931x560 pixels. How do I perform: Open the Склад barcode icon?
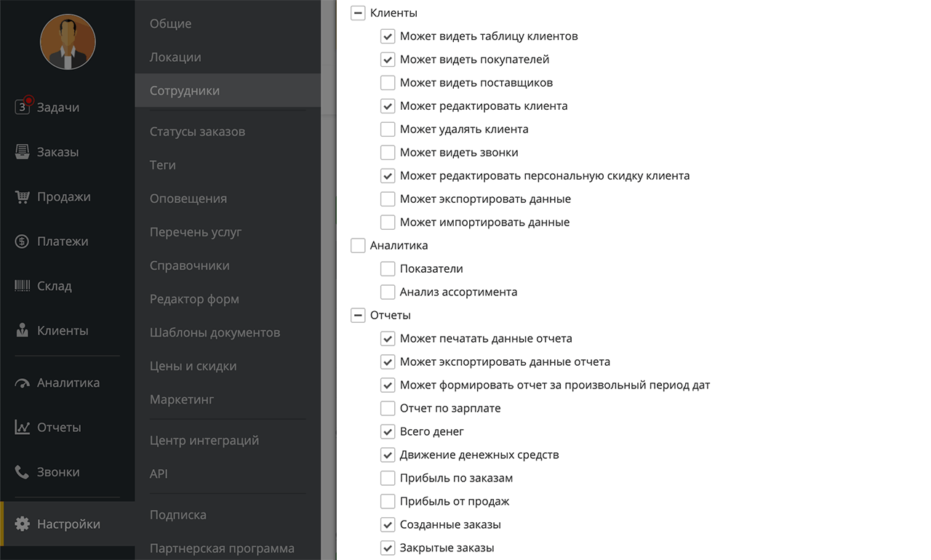click(x=23, y=286)
